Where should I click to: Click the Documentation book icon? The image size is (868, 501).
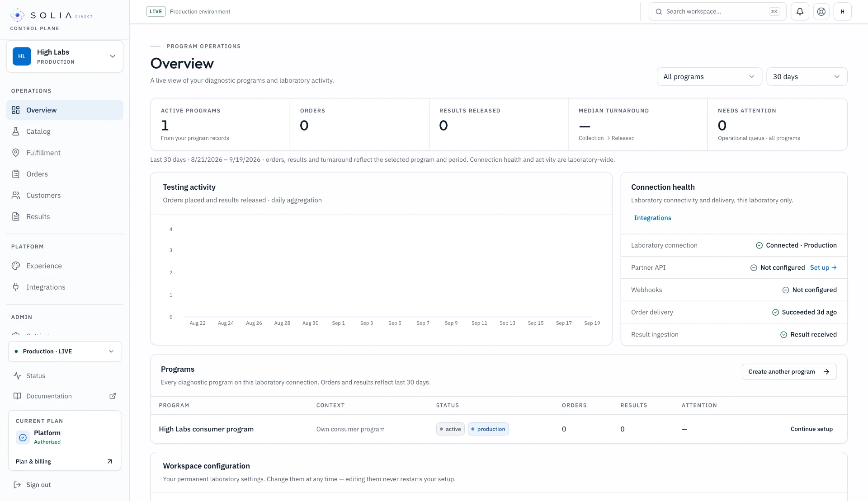point(17,396)
